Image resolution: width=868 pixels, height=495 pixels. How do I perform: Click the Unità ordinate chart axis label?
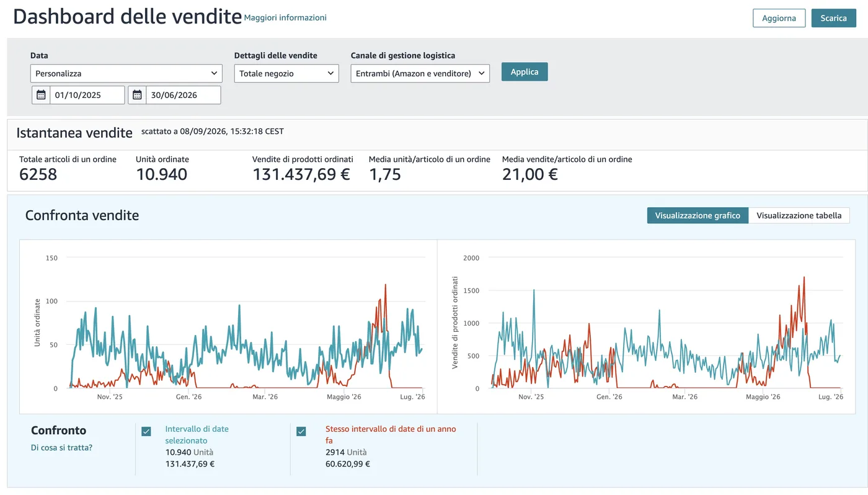coord(37,323)
